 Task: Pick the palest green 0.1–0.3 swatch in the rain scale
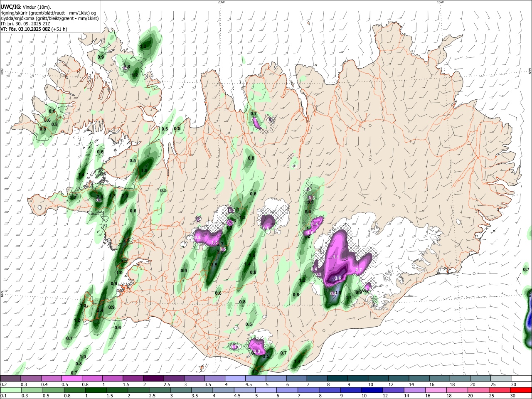10,390
